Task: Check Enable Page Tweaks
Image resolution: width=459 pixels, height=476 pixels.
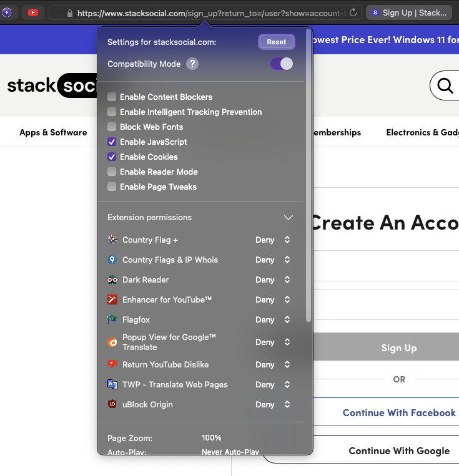Action: click(x=112, y=187)
